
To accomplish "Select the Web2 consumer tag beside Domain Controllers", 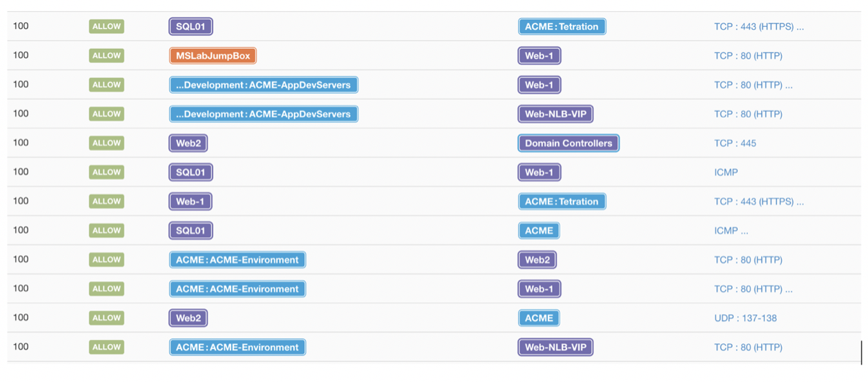I will click(188, 143).
